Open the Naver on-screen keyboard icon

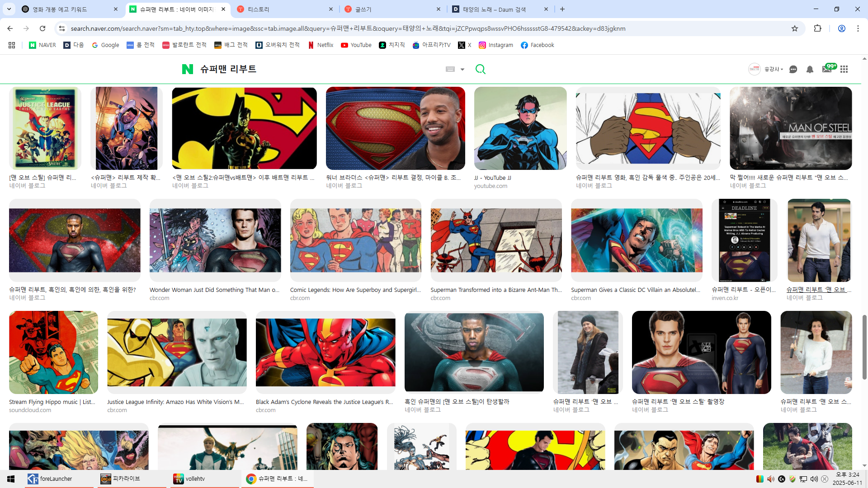click(450, 69)
